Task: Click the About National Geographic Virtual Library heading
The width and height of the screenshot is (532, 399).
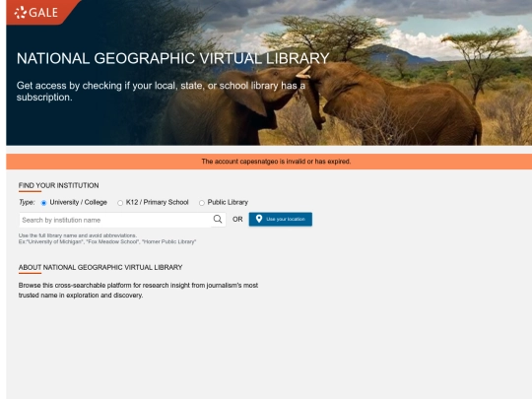Action: (x=100, y=267)
